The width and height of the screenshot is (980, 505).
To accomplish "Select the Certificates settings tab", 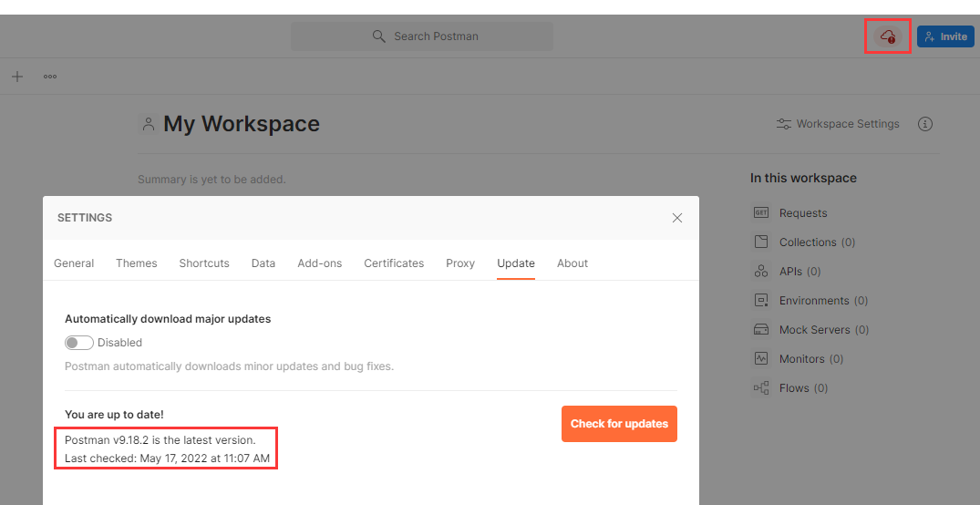I will [x=394, y=263].
